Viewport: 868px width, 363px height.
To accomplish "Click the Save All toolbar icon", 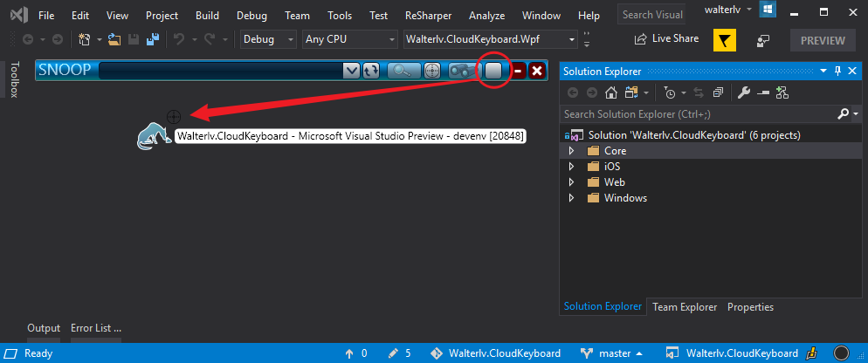I will (152, 40).
